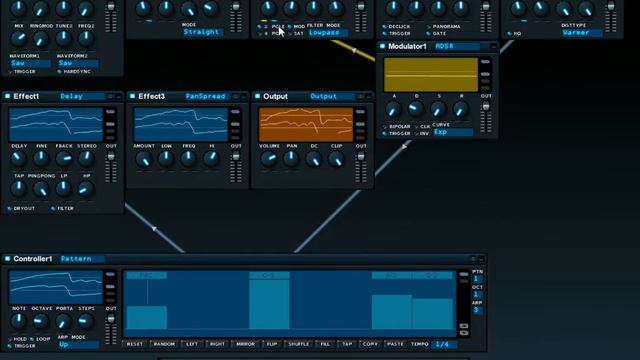
Task: Click the pattern Flip button
Action: 272,344
